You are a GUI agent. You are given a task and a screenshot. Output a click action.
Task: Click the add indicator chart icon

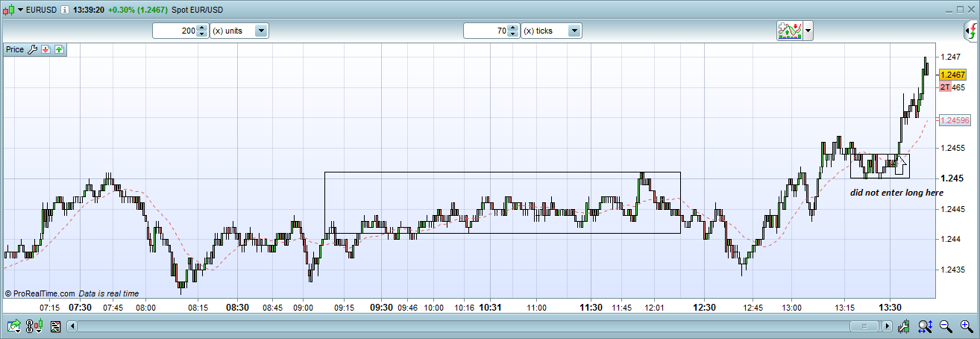point(790,31)
